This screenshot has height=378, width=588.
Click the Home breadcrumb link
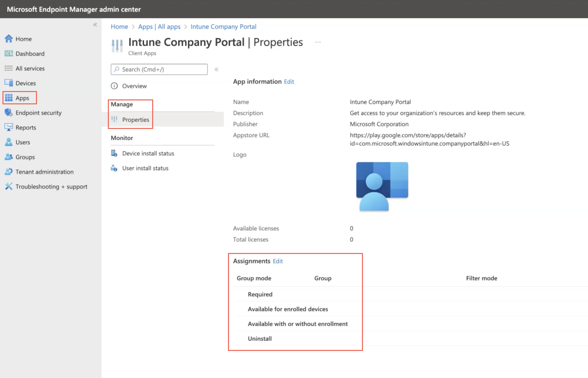tap(119, 27)
